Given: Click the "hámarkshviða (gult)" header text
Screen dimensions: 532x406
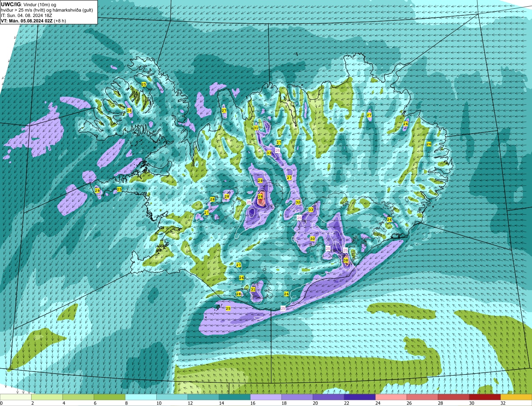Looking at the screenshot, I should point(71,10).
